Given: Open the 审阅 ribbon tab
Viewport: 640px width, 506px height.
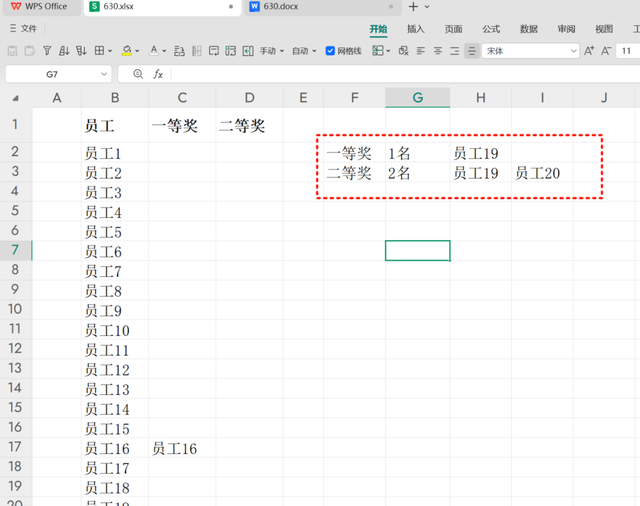Looking at the screenshot, I should (x=567, y=29).
